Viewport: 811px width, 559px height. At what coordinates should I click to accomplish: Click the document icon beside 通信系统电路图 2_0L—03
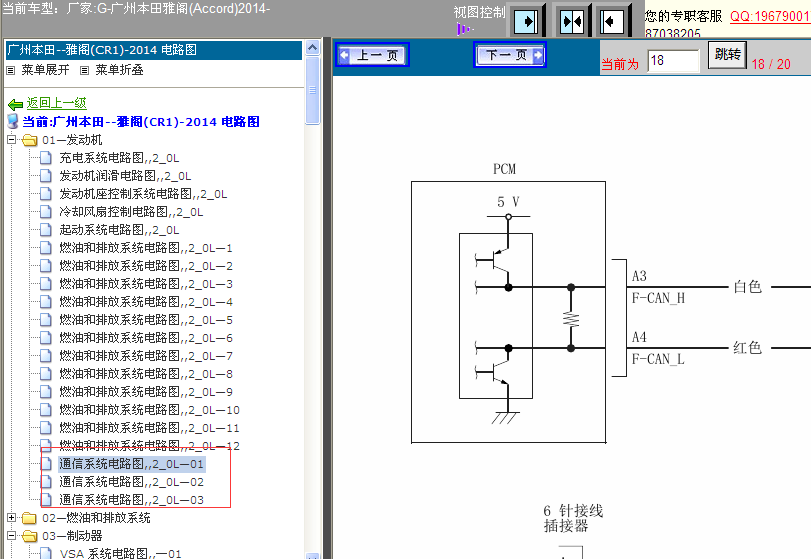[x=46, y=500]
